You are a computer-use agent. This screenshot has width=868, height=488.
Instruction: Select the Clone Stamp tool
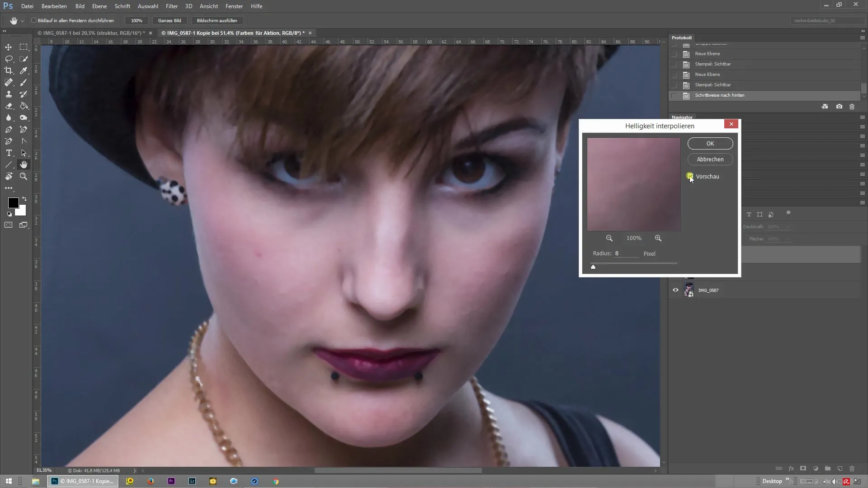(9, 94)
